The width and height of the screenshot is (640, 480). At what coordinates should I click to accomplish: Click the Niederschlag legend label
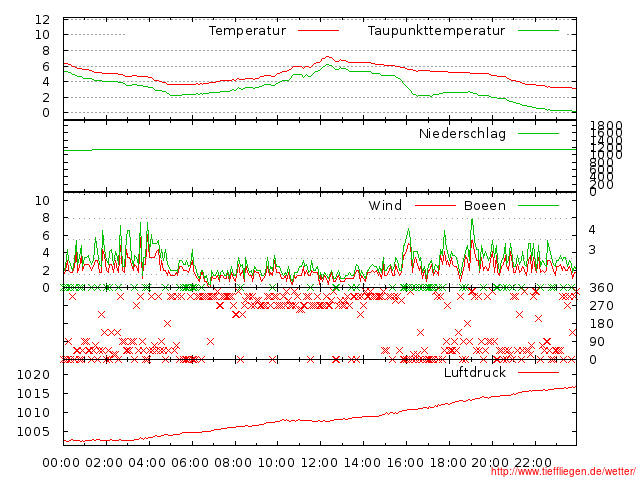(462, 133)
